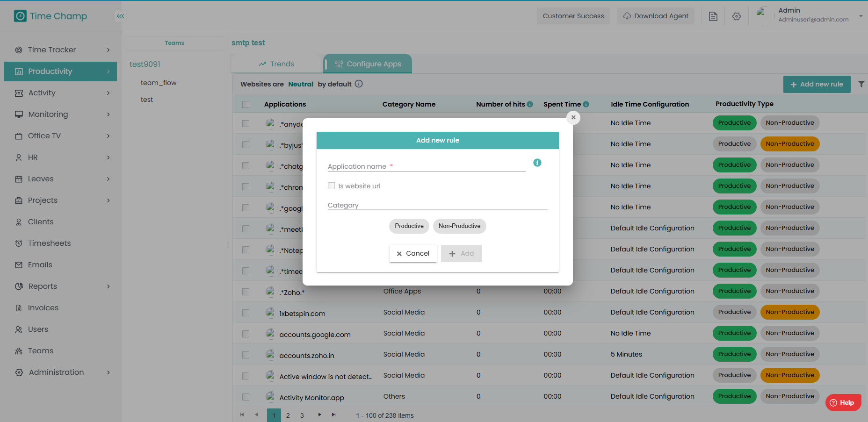Click the Download Agent button
This screenshot has width=868, height=422.
pyautogui.click(x=656, y=16)
